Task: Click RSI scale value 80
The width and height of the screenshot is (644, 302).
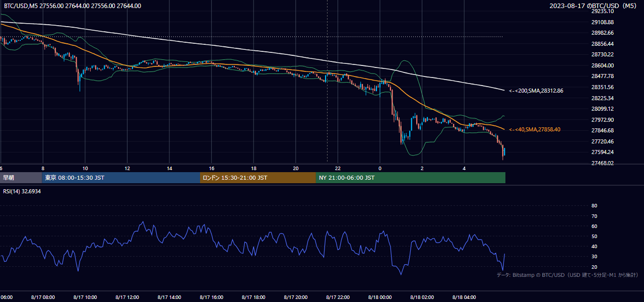Action: (x=594, y=206)
